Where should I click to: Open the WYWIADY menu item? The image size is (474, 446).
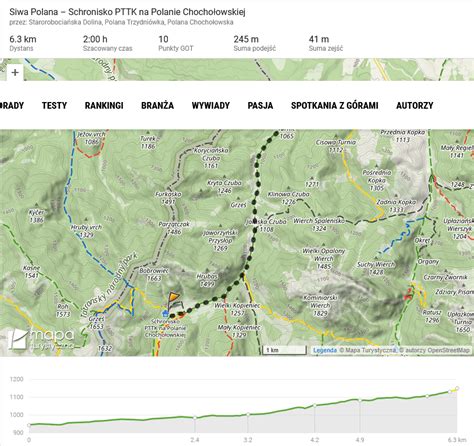[x=211, y=106]
